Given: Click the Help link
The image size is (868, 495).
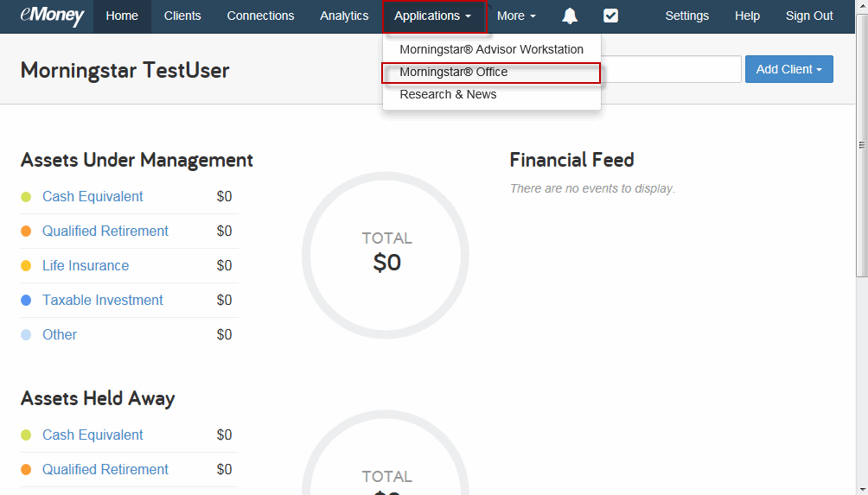Looking at the screenshot, I should coord(747,16).
